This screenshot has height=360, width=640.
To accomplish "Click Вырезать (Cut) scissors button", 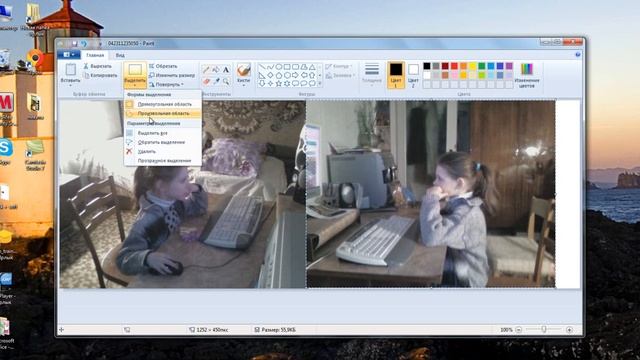I will point(98,66).
